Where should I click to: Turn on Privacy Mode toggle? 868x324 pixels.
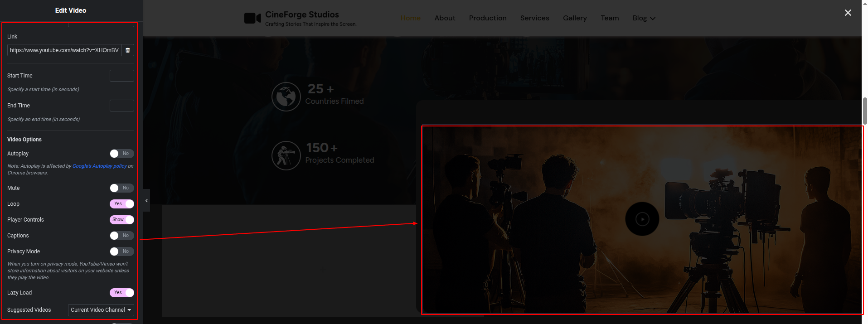[x=121, y=251]
